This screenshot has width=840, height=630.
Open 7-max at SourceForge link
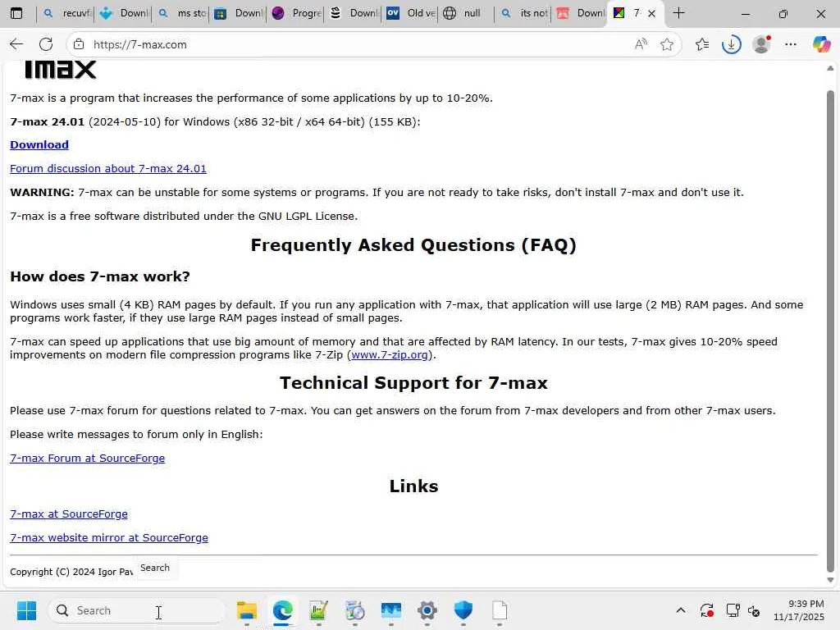click(x=69, y=514)
